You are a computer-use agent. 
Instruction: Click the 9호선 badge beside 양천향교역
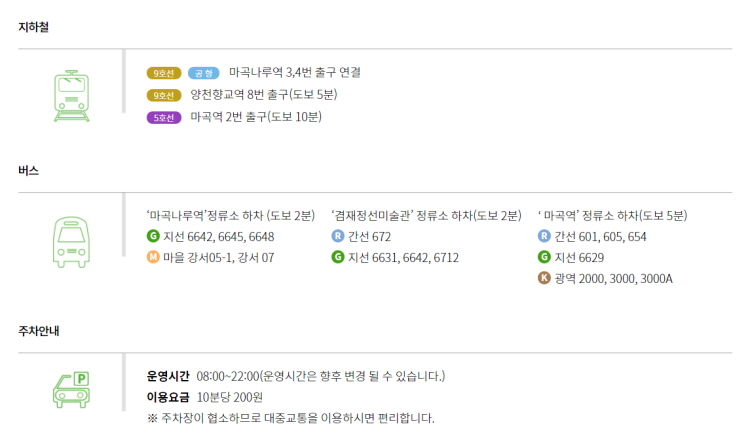[164, 95]
